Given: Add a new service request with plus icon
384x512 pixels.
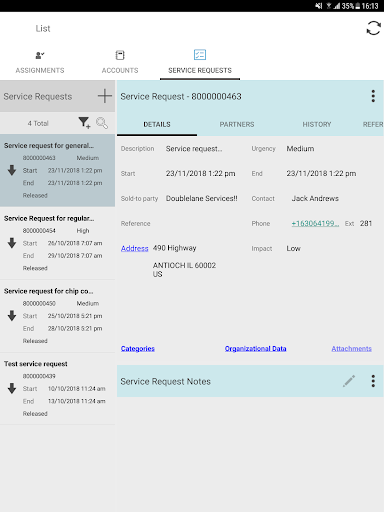Looking at the screenshot, I should point(105,96).
